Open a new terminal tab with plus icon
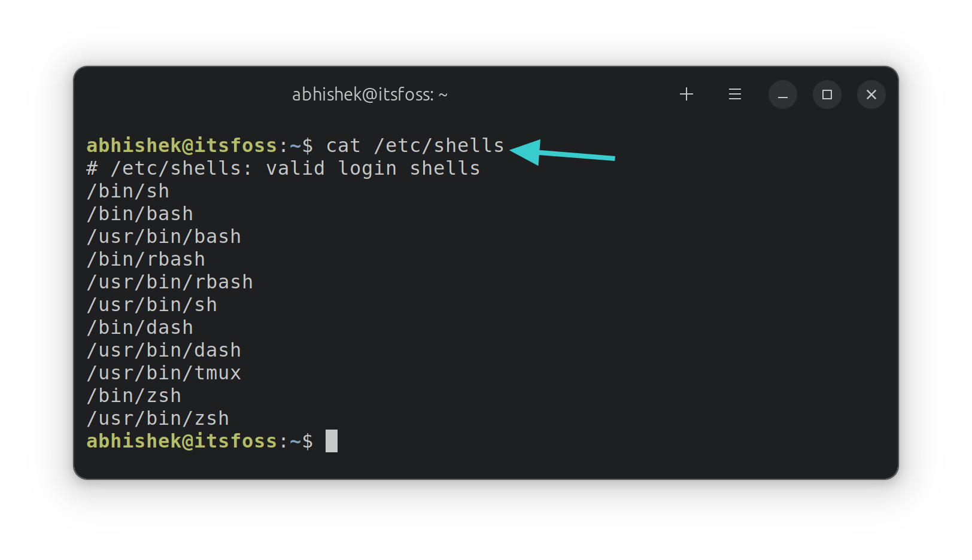Screen dimensions: 972x560 coord(687,95)
